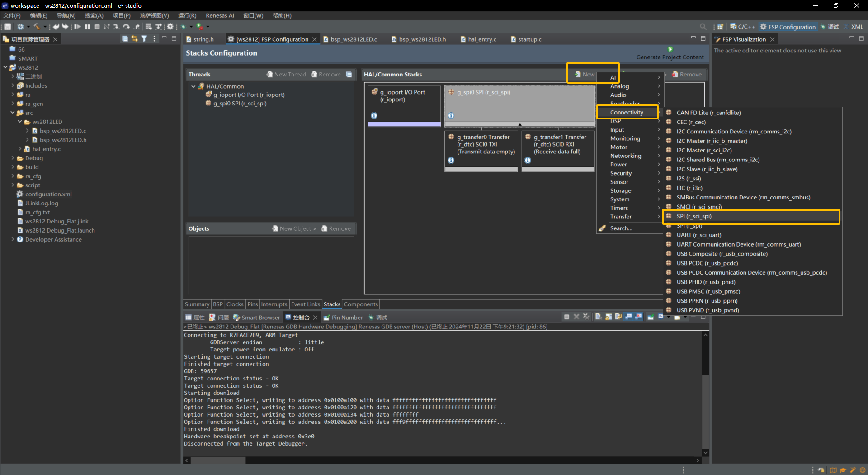
Task: Click New Thread button
Action: 286,74
